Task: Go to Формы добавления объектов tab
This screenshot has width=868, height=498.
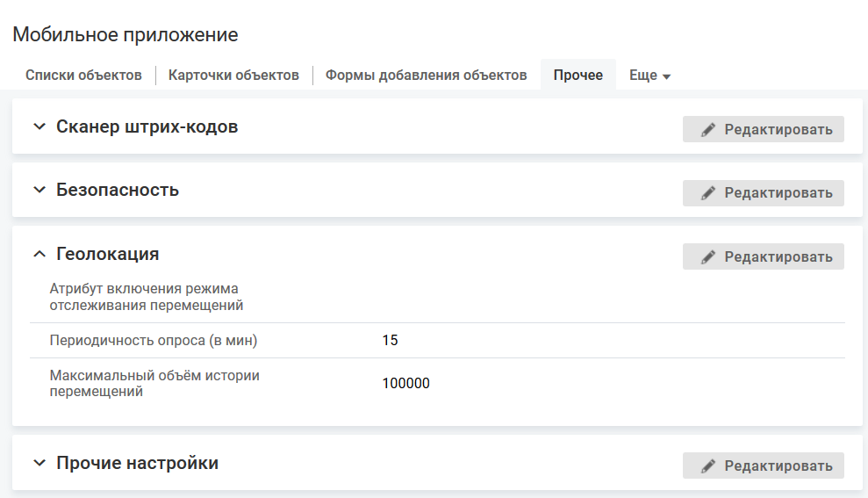Action: point(426,76)
